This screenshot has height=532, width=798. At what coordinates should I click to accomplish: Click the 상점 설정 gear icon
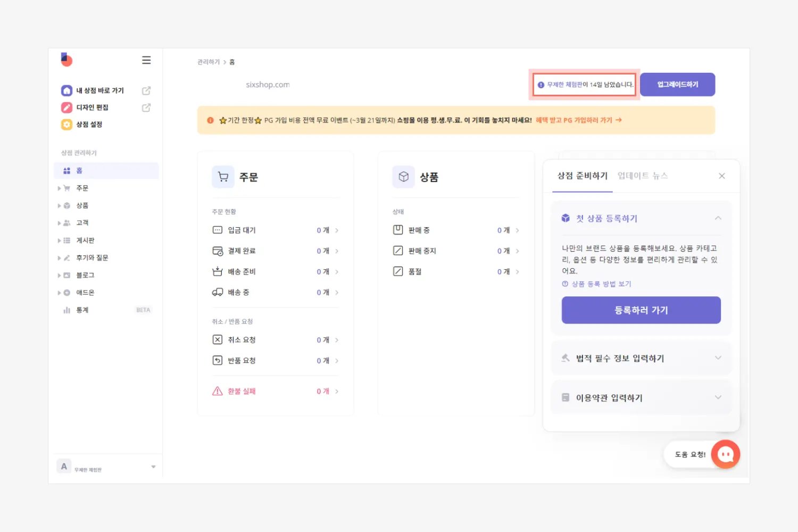(66, 124)
